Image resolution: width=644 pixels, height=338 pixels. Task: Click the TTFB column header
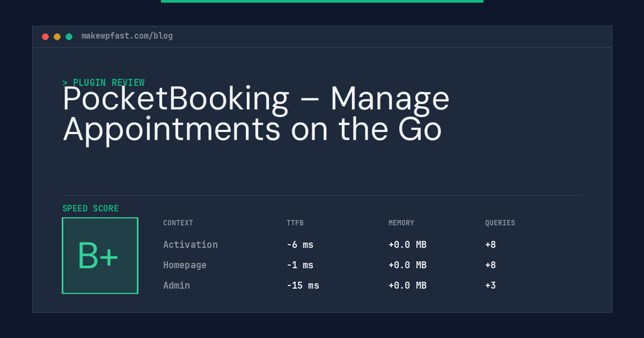[x=295, y=223]
